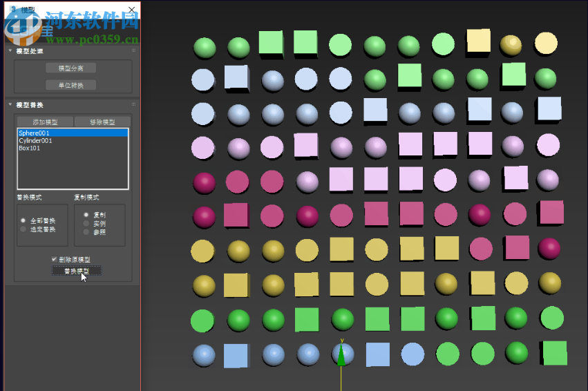Click the green Y-axis arrow gizmo
588x391 pixels.
point(341,355)
